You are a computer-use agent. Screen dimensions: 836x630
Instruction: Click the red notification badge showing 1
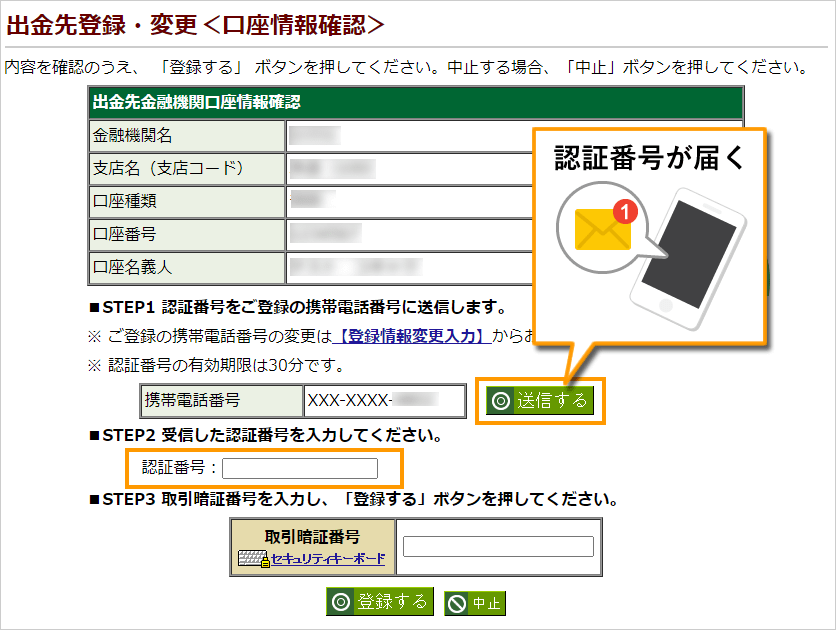(x=624, y=210)
